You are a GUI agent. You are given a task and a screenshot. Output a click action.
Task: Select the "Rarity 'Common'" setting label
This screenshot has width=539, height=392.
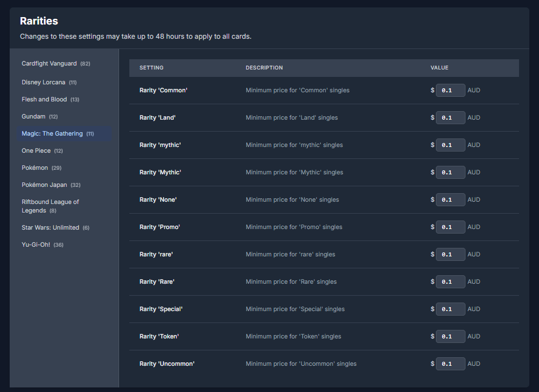[x=164, y=91]
